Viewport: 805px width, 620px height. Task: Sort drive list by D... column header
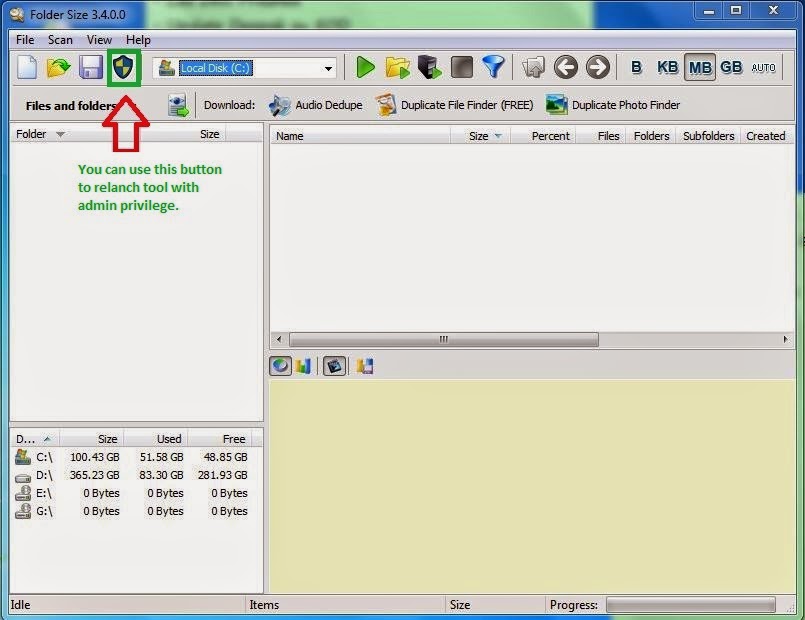click(x=33, y=439)
